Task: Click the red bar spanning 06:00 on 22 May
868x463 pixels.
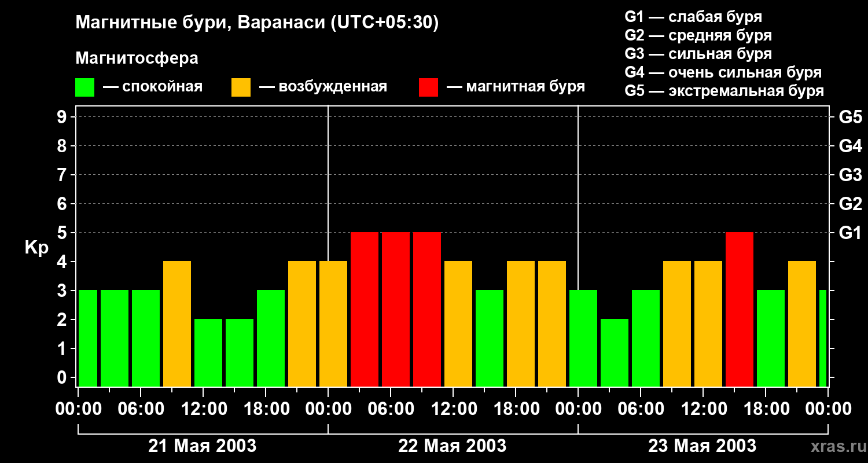Action: [396, 309]
